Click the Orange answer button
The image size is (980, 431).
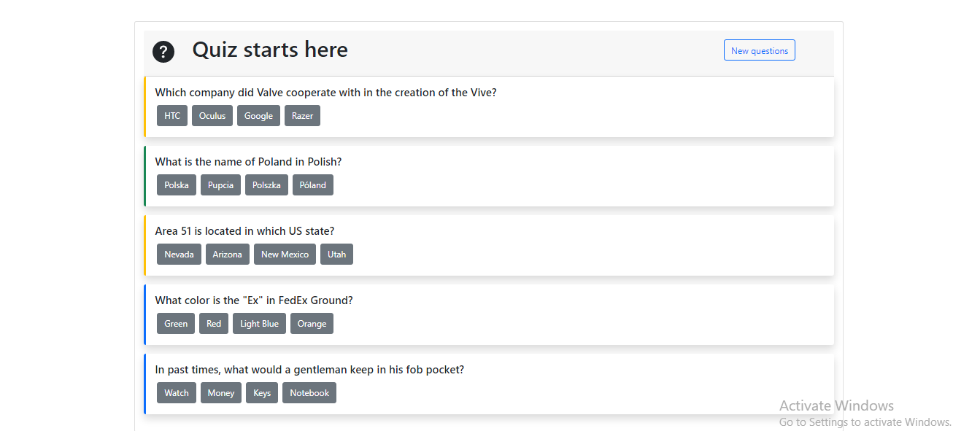point(312,324)
